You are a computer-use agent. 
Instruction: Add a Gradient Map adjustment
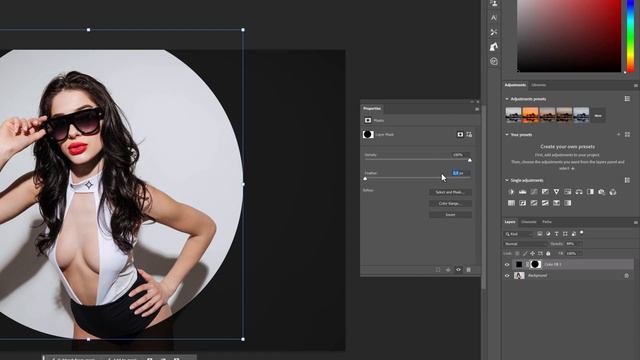click(x=568, y=203)
